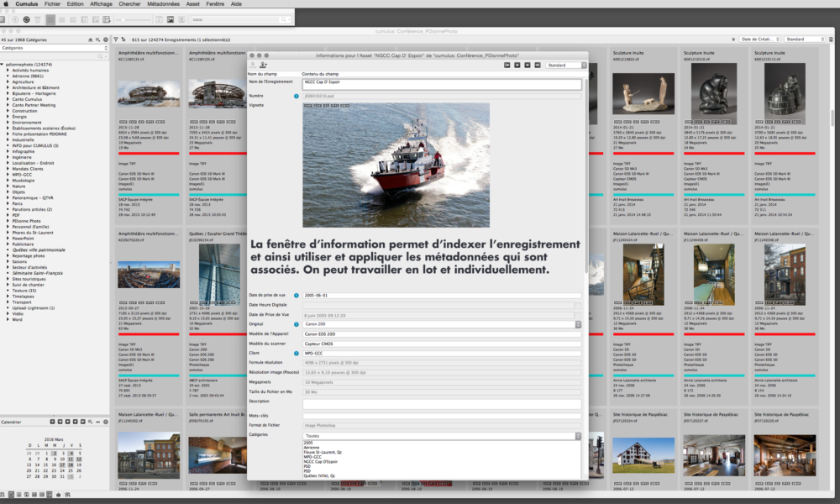This screenshot has height=504, width=840.
Task: Click the boat photo preview in the Informations window
Action: coord(396,165)
